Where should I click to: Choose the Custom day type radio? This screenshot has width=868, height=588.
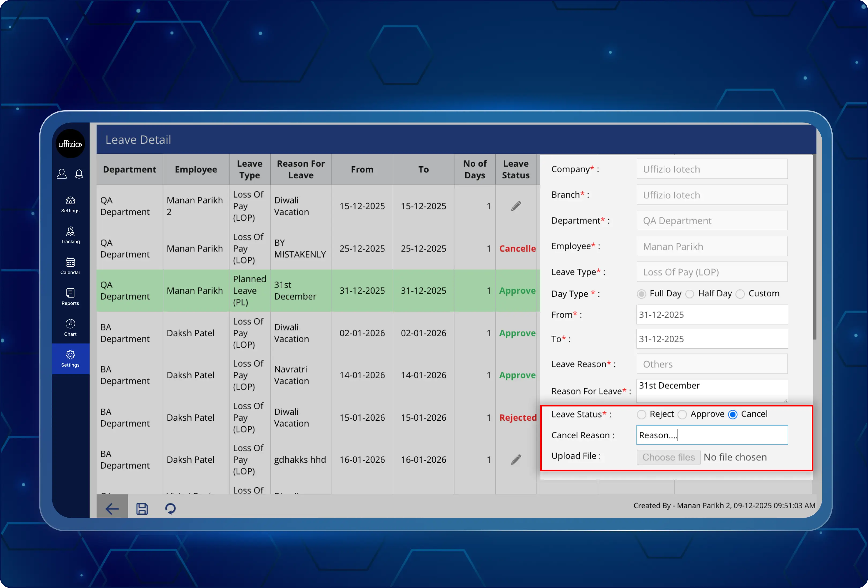[740, 294]
